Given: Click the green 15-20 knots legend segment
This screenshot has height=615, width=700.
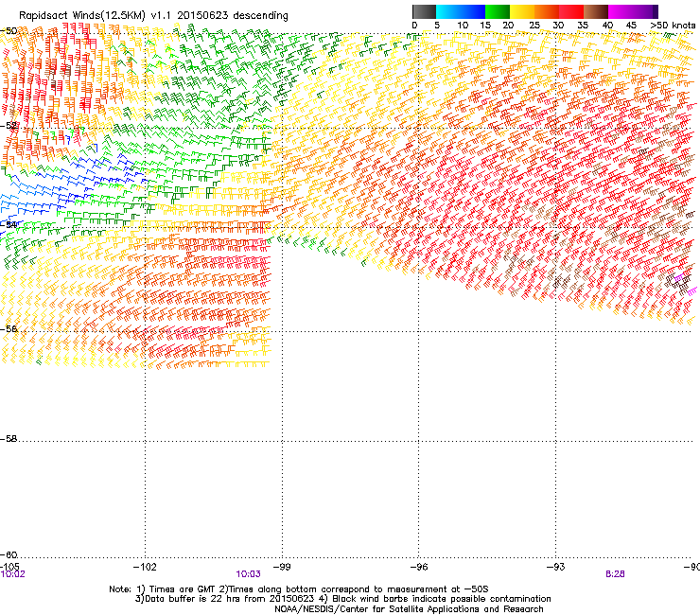Looking at the screenshot, I should coord(498,11).
